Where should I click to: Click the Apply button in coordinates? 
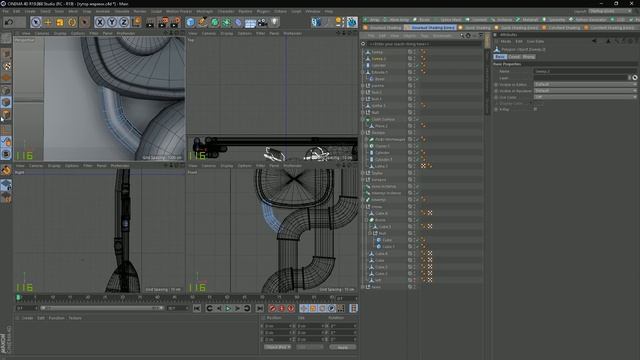(x=342, y=347)
